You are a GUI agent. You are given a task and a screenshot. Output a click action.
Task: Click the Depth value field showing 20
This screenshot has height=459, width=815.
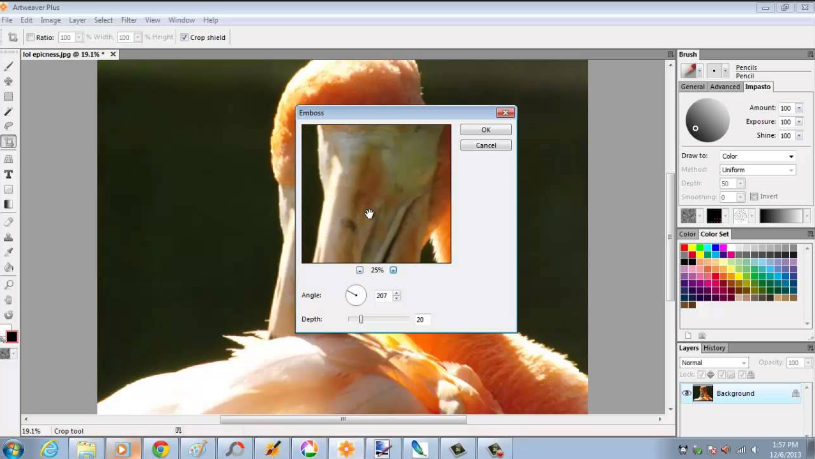422,320
